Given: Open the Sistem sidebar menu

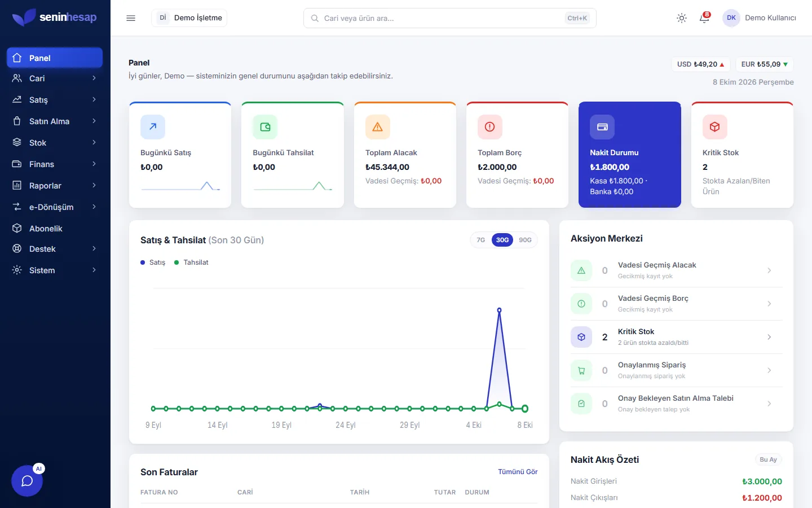Looking at the screenshot, I should (55, 270).
